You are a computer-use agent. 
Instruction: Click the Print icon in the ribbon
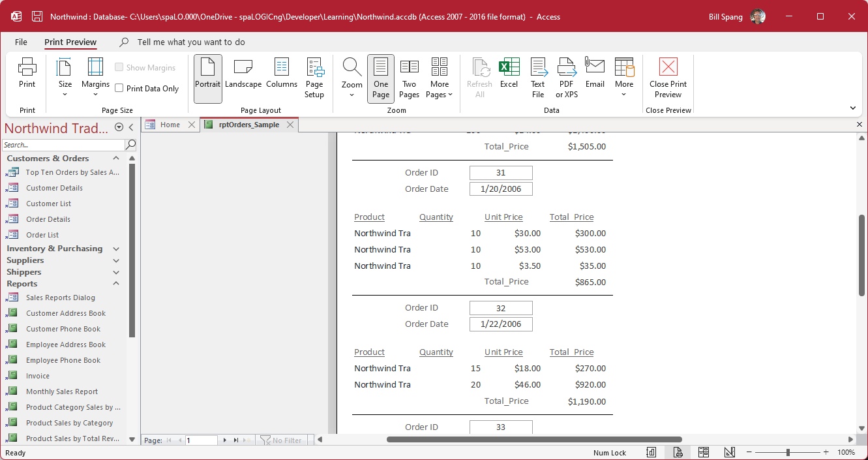(27, 73)
